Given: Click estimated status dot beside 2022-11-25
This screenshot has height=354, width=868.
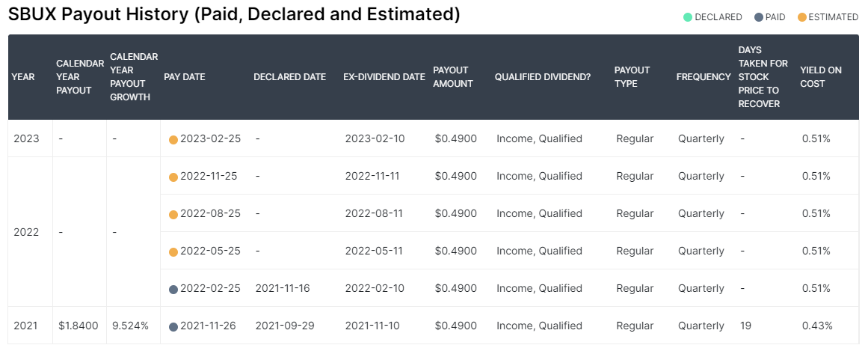Looking at the screenshot, I should pos(173,177).
